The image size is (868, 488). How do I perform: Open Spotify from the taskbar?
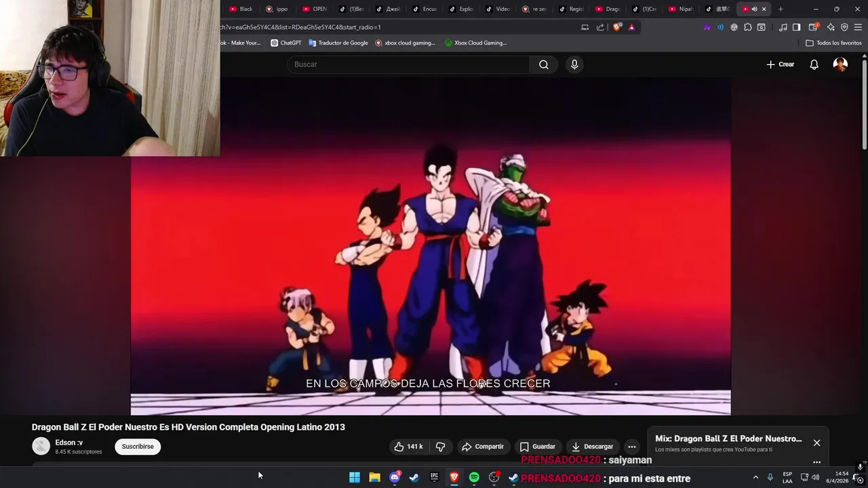[474, 477]
